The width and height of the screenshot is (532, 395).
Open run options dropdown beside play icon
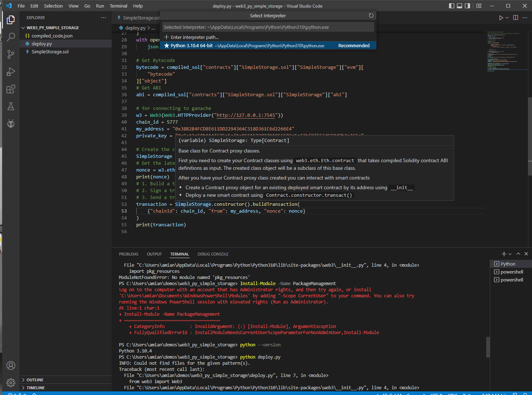[x=507, y=18]
